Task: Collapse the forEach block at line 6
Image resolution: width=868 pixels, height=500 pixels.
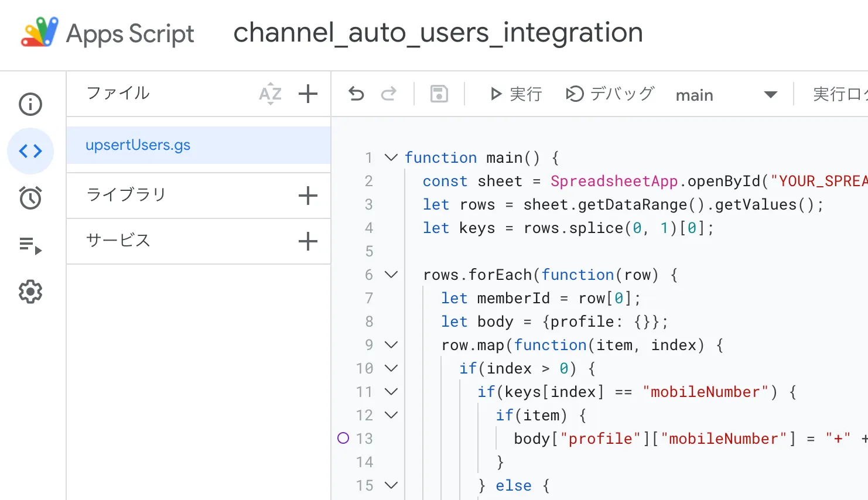Action: (391, 275)
